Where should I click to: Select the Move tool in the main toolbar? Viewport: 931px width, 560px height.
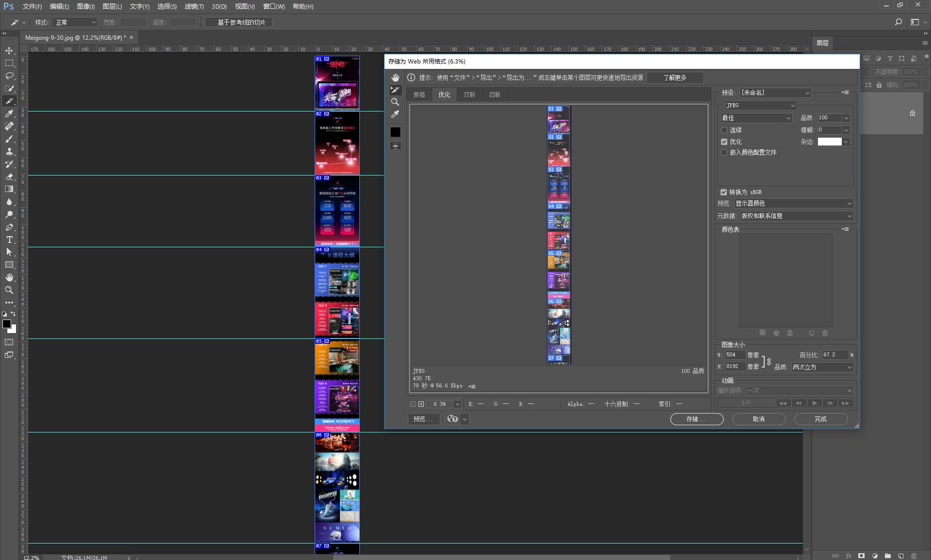coord(9,50)
